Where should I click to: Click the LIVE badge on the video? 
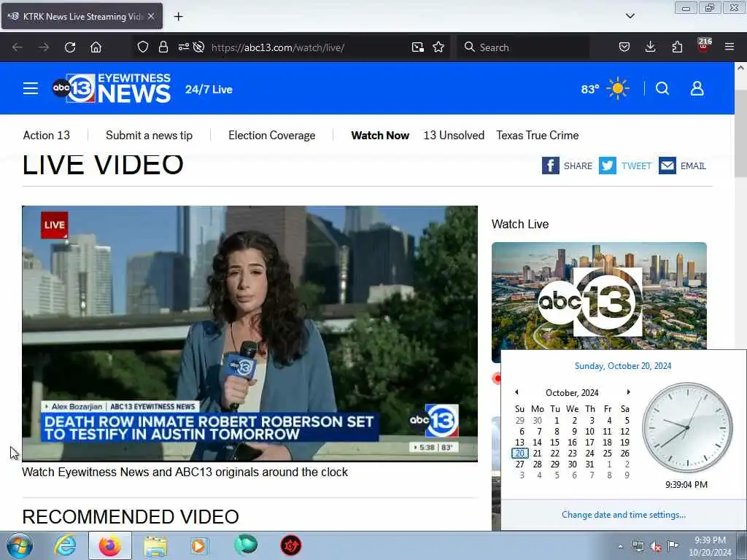(54, 225)
